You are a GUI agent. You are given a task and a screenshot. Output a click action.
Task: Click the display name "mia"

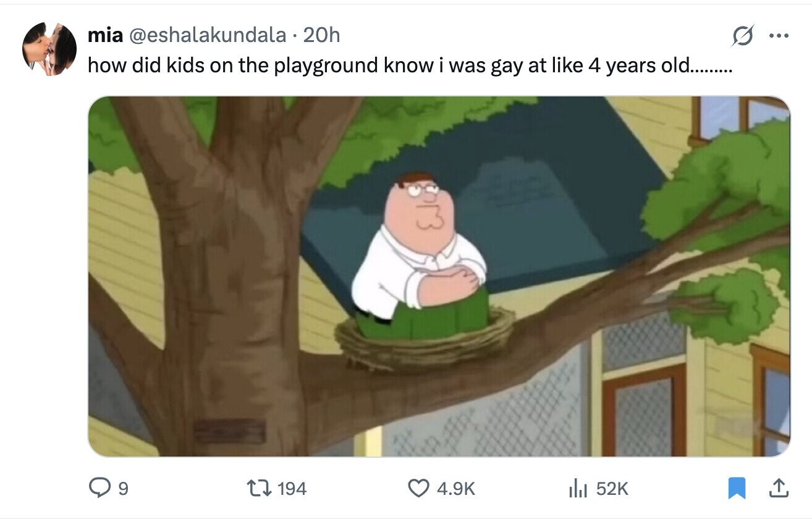coord(105,35)
